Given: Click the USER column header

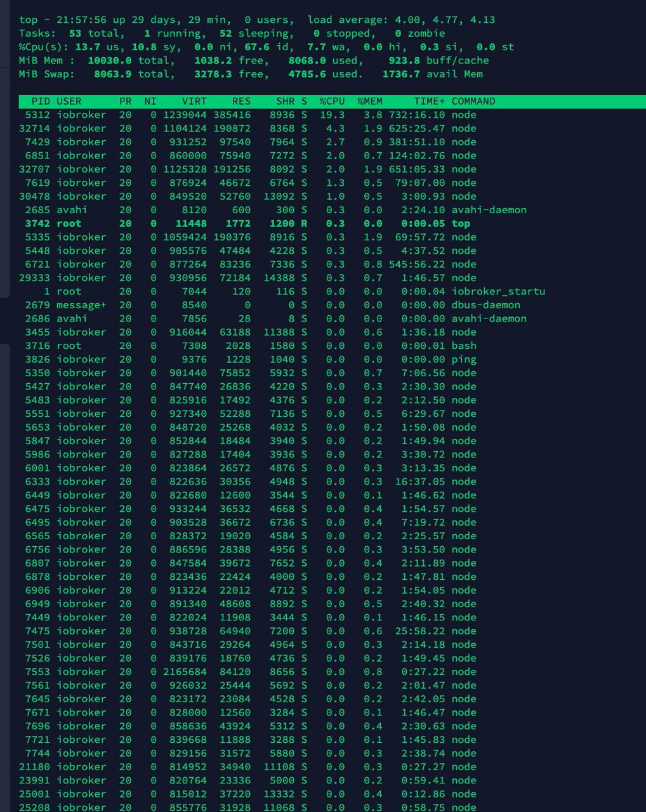Looking at the screenshot, I should 69,101.
